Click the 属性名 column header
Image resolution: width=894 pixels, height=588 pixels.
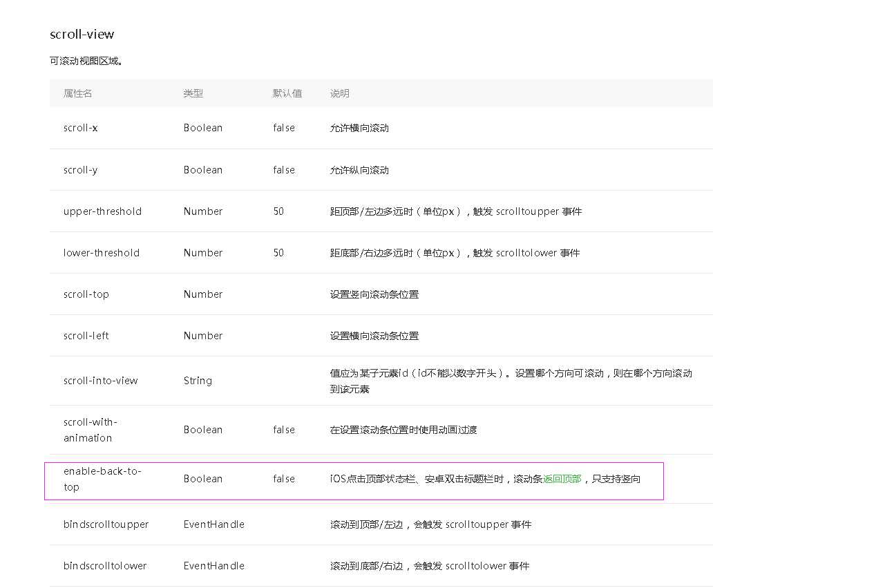[x=77, y=93]
